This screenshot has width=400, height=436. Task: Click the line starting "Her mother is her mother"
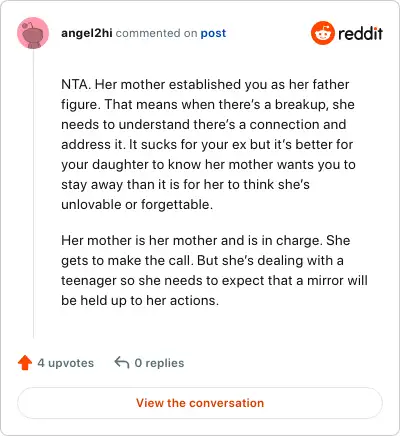(x=205, y=240)
